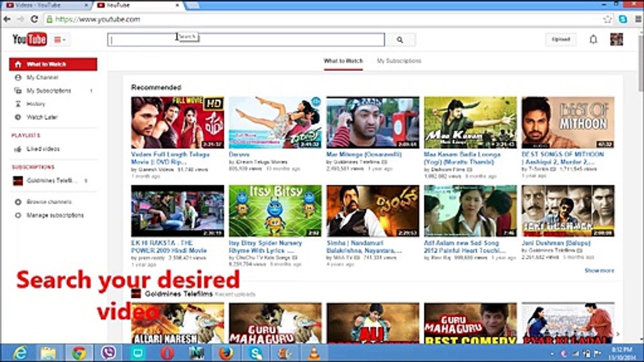Click the YouTube logo
This screenshot has height=362, width=644.
30,39
